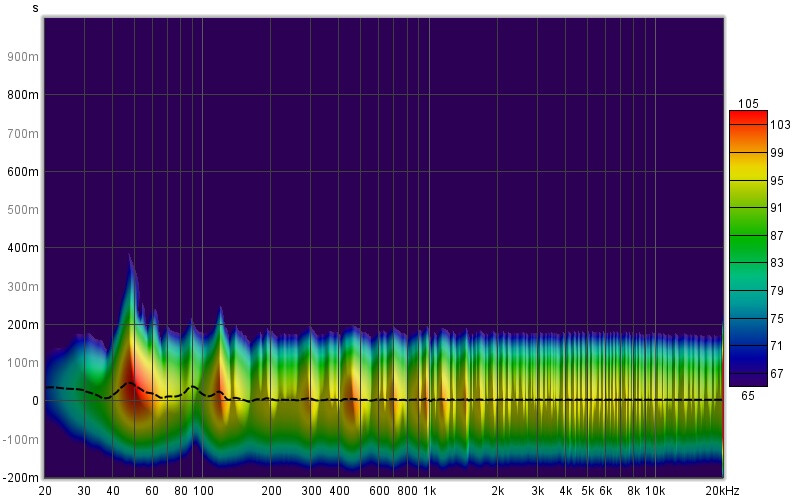The width and height of the screenshot is (800, 502).
Task: Click the 's' unit label above the time axis
Action: pyautogui.click(x=35, y=8)
